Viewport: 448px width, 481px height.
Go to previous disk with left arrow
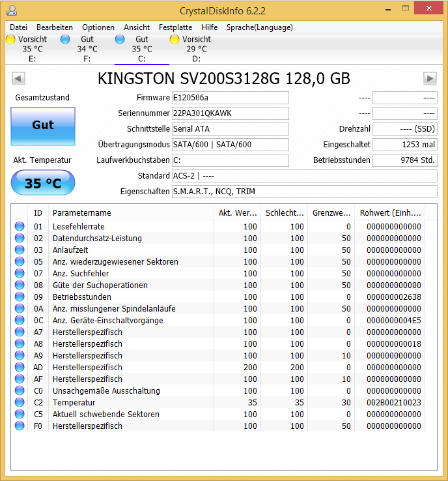[x=18, y=78]
